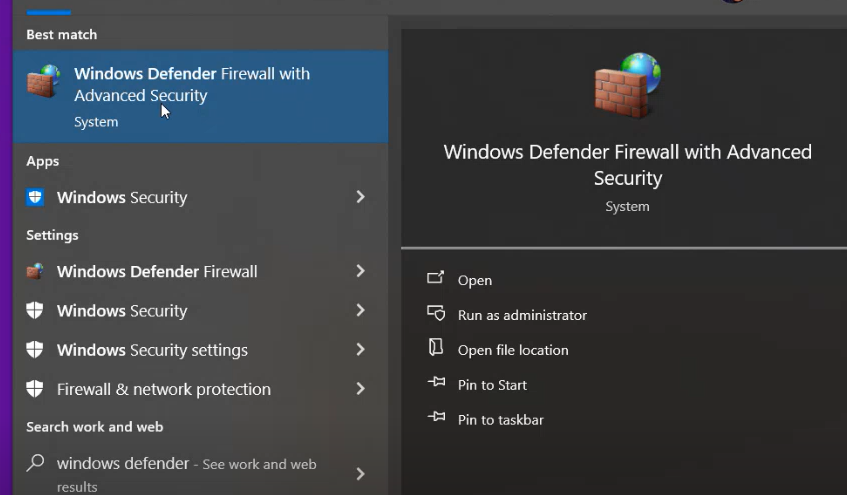Click shield icon beside Firewall & network protection
The width and height of the screenshot is (847, 495).
[35, 389]
